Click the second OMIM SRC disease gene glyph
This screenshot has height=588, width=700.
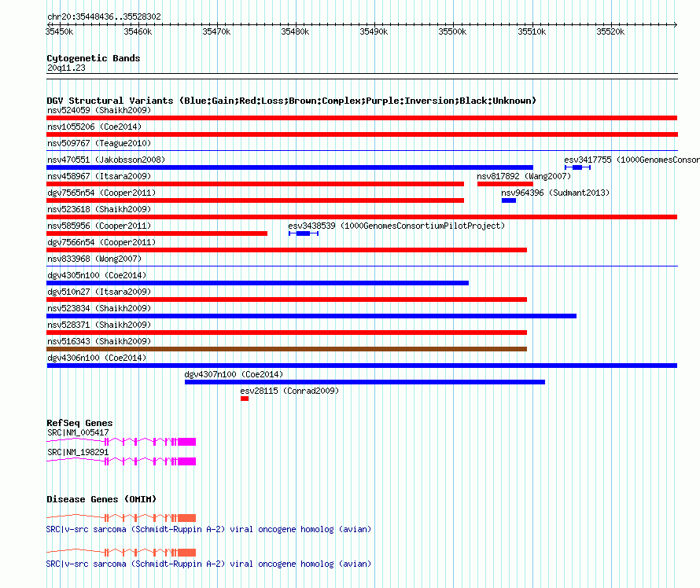[x=121, y=553]
